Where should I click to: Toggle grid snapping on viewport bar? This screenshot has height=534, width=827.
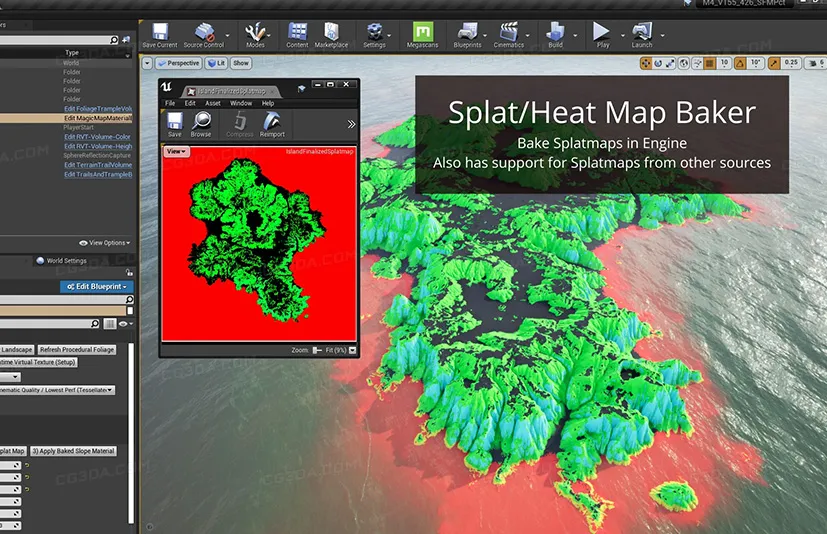click(x=710, y=63)
